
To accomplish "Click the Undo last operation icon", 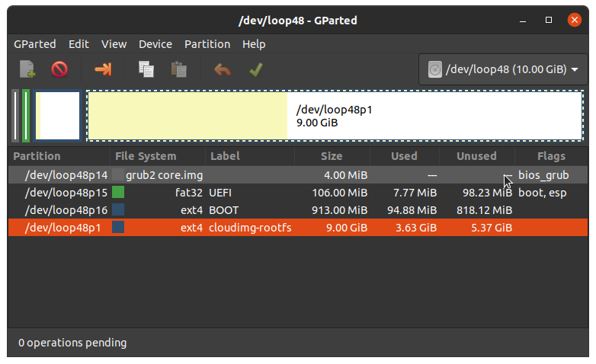I will (x=223, y=69).
